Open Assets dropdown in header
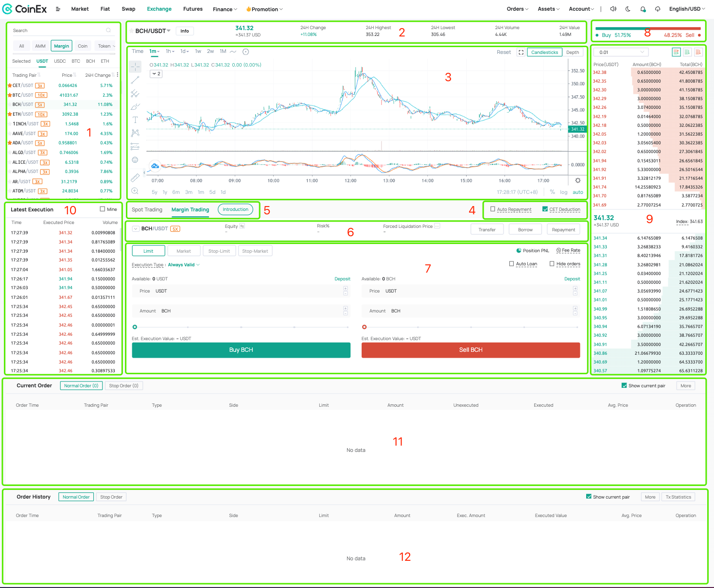The height and width of the screenshot is (588, 714). click(548, 9)
